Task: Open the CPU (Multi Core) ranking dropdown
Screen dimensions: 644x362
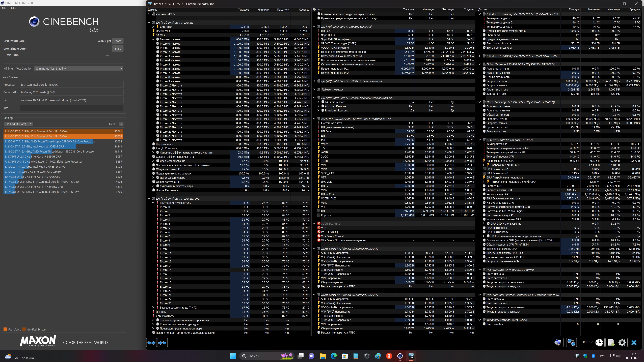Action: pos(18,124)
